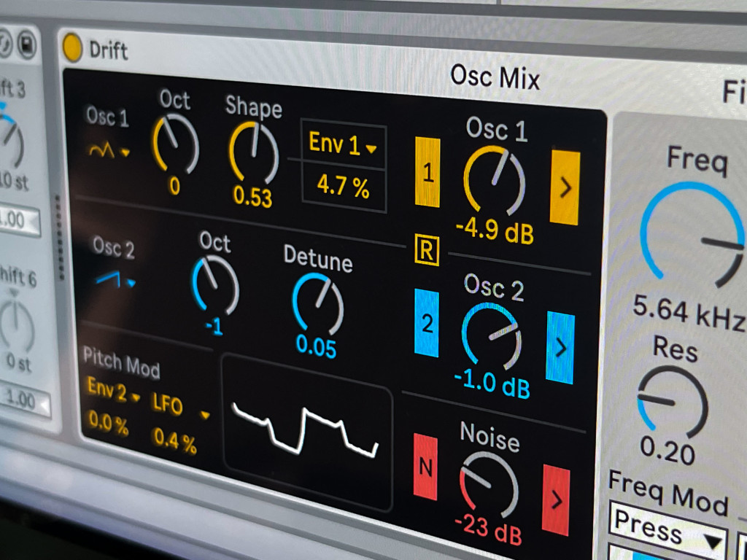
Task: Click the Osc 2 blue filter routing arrow
Action: [x=560, y=348]
